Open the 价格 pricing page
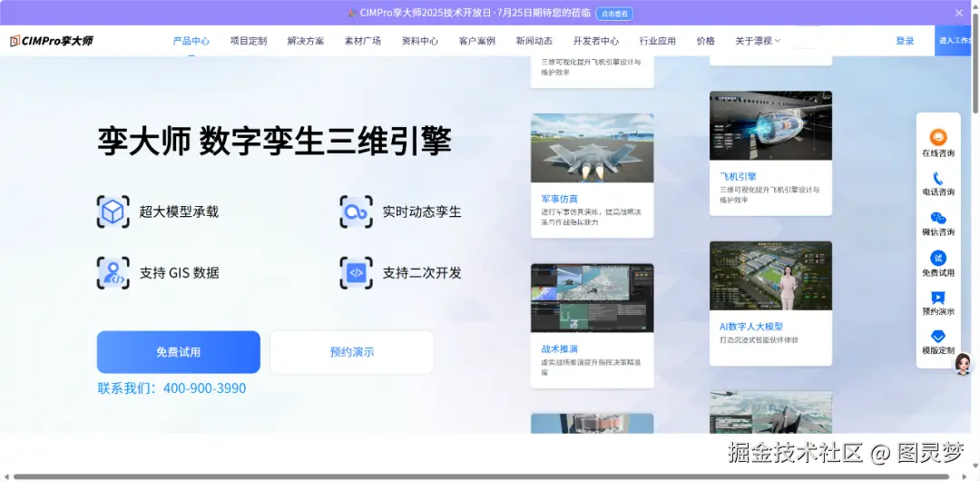Viewport: 980px width, 481px height. pyautogui.click(x=706, y=41)
